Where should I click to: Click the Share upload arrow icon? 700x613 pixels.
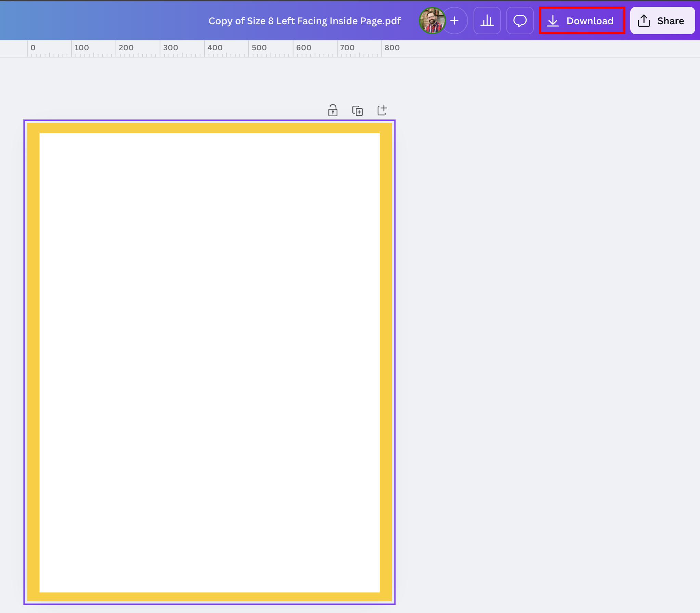(x=644, y=21)
